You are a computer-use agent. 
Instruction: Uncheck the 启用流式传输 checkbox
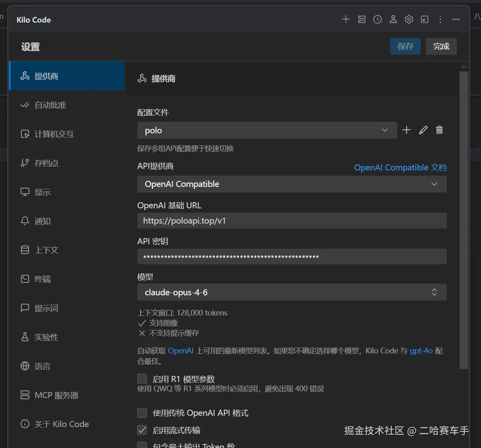pyautogui.click(x=142, y=430)
